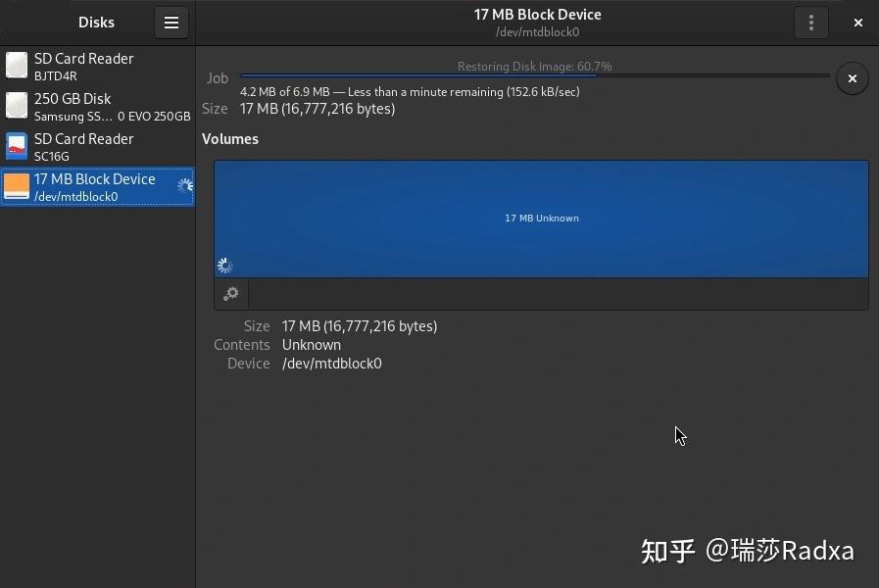Click the BJTD4R drive icon
The image size is (879, 588).
tap(17, 65)
